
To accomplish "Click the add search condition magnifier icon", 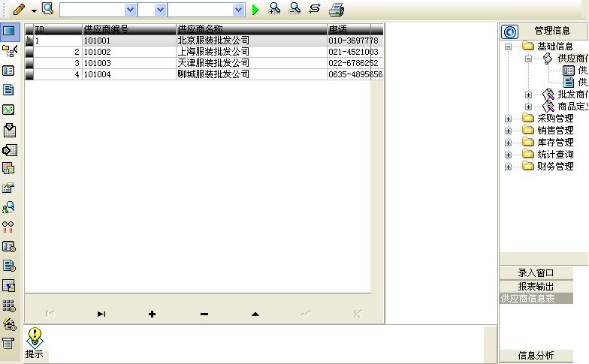I will pos(275,9).
